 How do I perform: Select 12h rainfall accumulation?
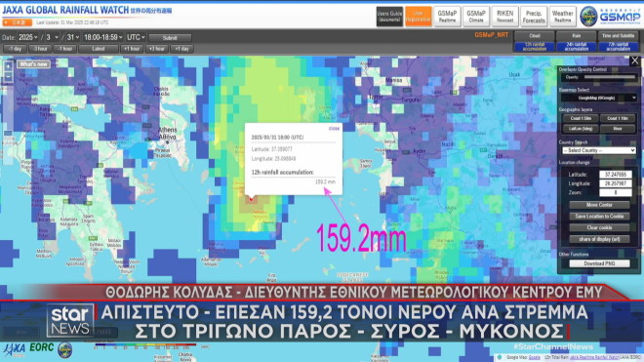(x=535, y=47)
